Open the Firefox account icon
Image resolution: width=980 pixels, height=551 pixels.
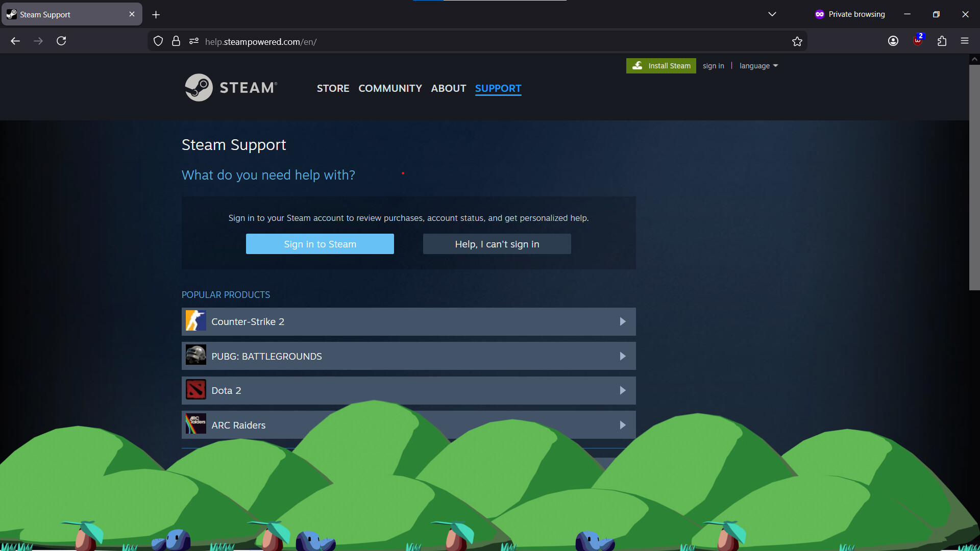point(893,41)
